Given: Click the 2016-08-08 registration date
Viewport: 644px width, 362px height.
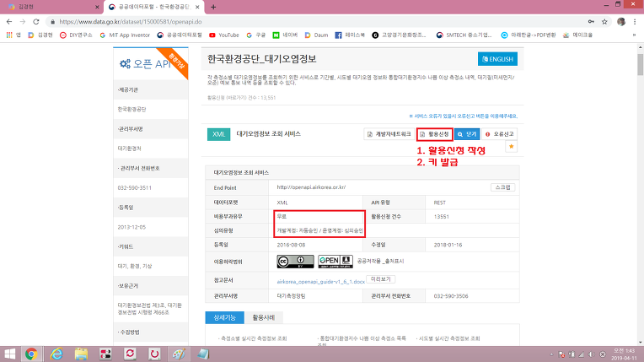Looking at the screenshot, I should 291,245.
